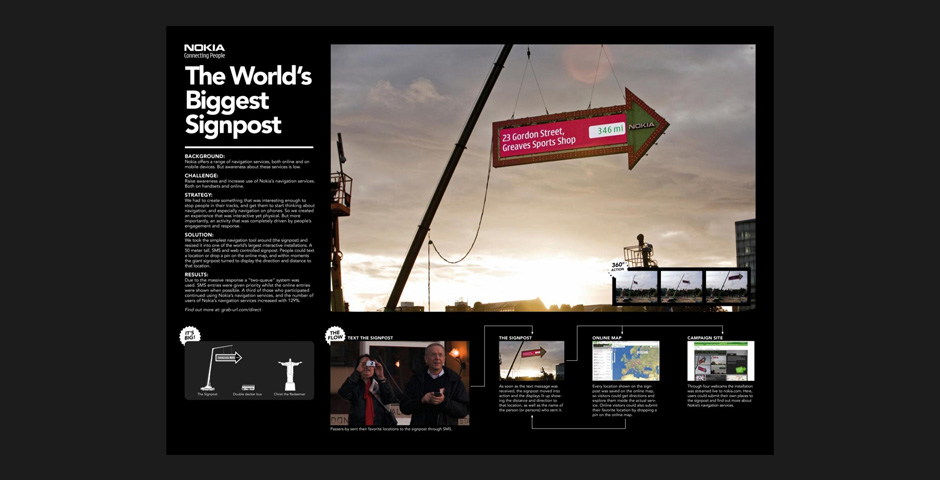The height and width of the screenshot is (480, 940).
Task: Click "The Flow" starburst badge
Action: click(x=336, y=336)
